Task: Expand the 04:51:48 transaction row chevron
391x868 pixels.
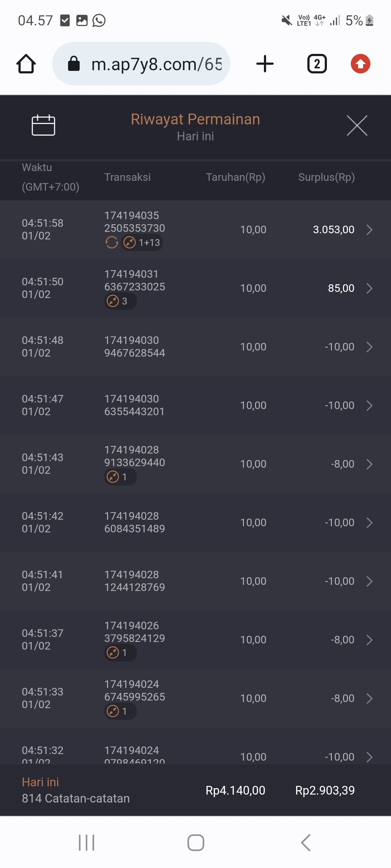Action: 369,347
